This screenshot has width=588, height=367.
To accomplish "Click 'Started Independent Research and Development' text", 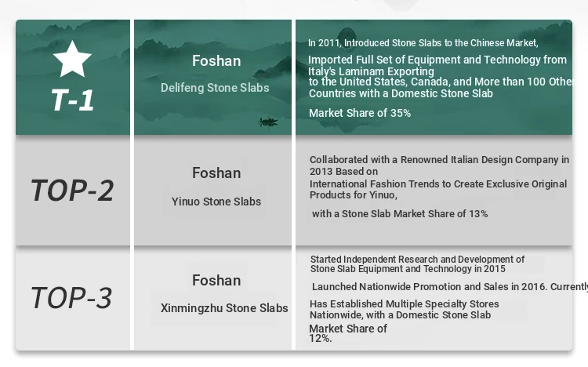I will [x=417, y=259].
